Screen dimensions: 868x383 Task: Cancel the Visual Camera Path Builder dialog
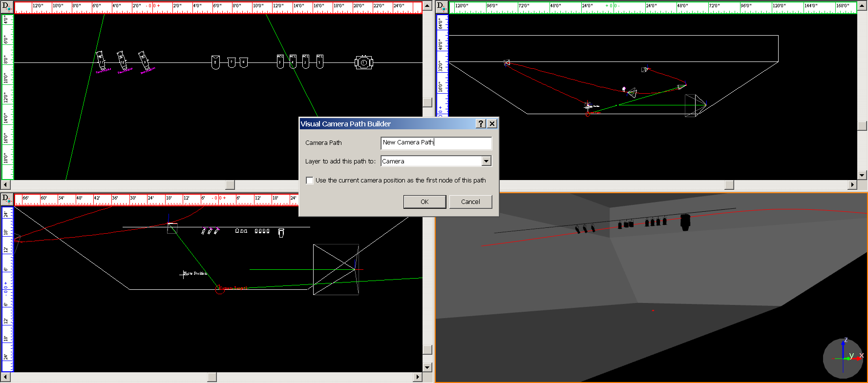470,202
